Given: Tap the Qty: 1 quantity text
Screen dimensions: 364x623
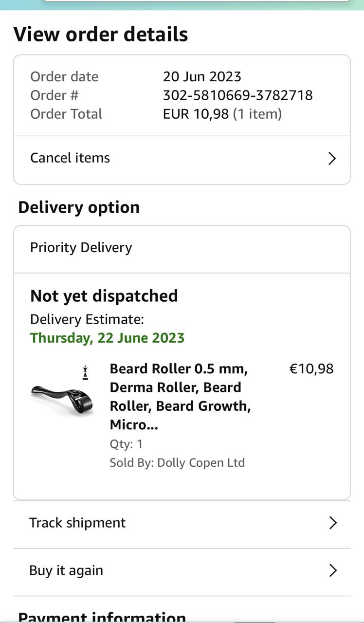Looking at the screenshot, I should [x=126, y=444].
